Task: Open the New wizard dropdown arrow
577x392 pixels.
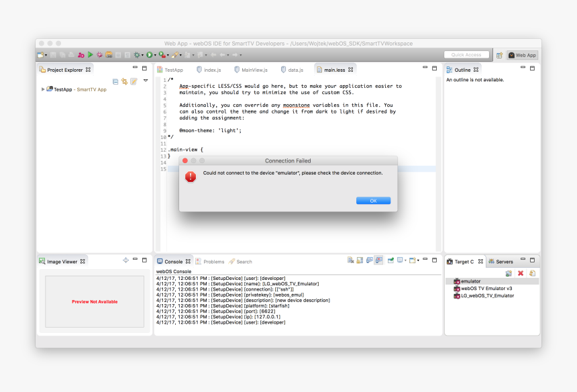Action: click(x=46, y=55)
